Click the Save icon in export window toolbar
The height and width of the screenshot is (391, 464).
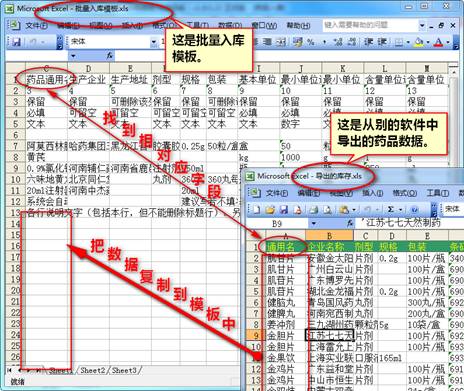284,210
